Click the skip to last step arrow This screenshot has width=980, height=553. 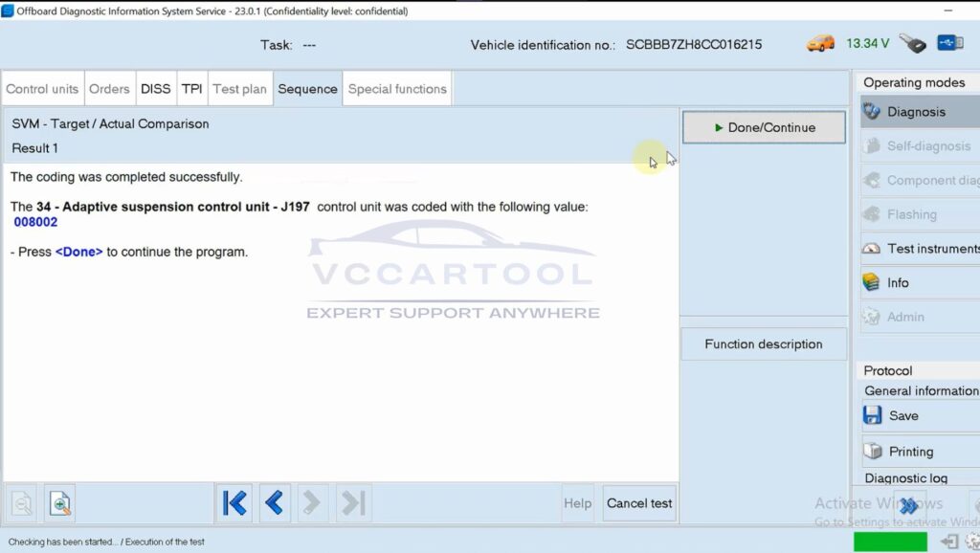(x=353, y=503)
